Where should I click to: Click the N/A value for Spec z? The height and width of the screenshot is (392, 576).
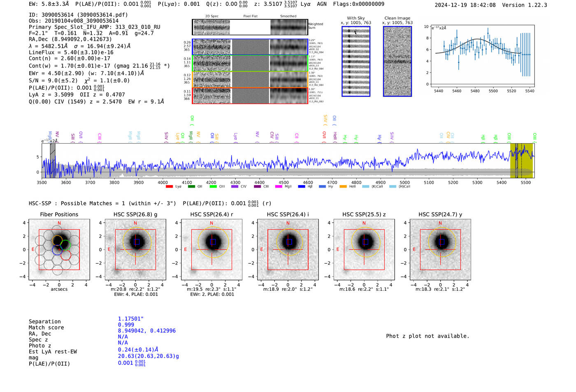click(123, 337)
